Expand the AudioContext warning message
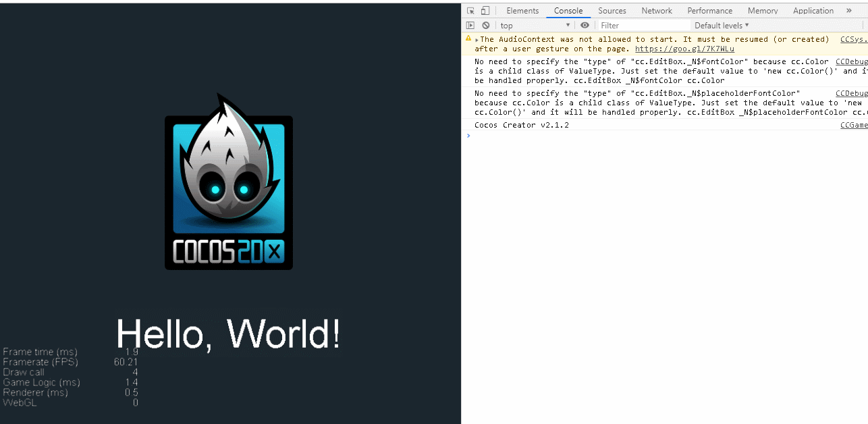 click(477, 40)
